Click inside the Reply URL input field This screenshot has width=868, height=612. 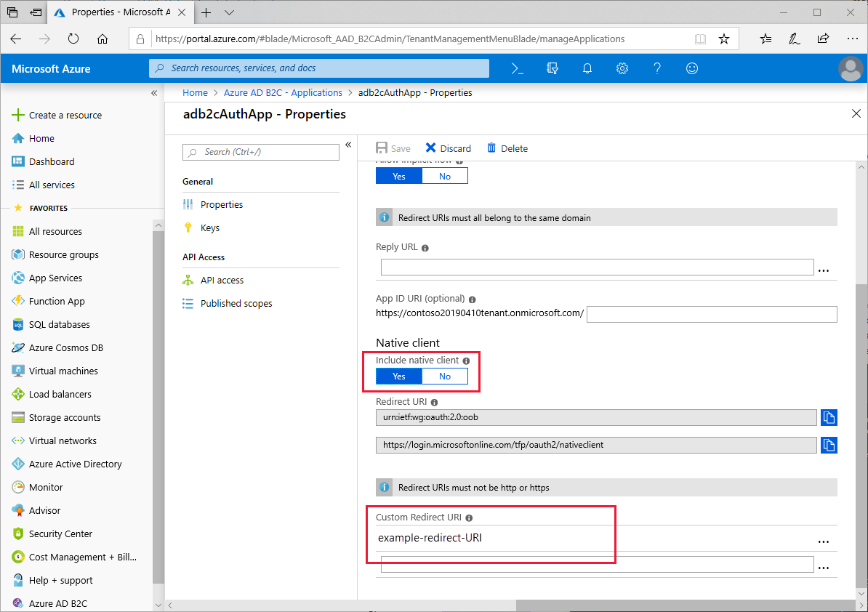[x=596, y=267]
